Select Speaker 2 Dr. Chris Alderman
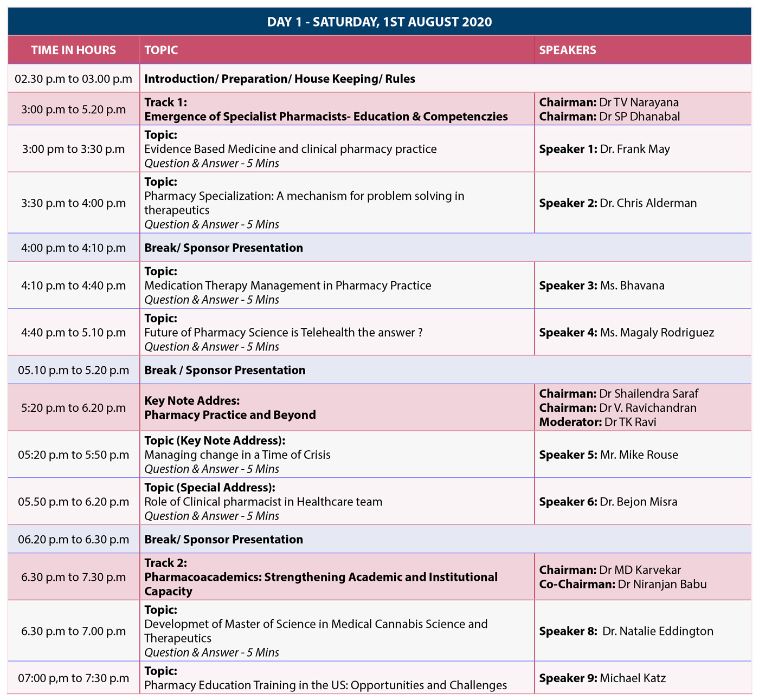The width and height of the screenshot is (759, 700). (618, 203)
